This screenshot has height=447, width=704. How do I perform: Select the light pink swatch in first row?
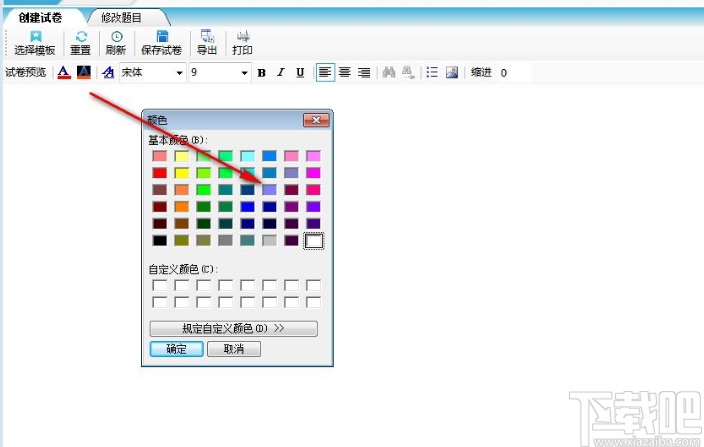coord(291,156)
